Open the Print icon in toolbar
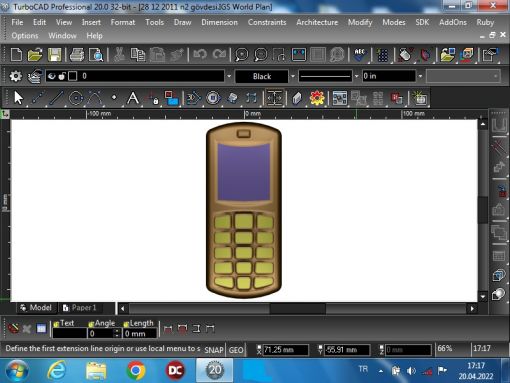The width and height of the screenshot is (510, 383). click(x=77, y=54)
